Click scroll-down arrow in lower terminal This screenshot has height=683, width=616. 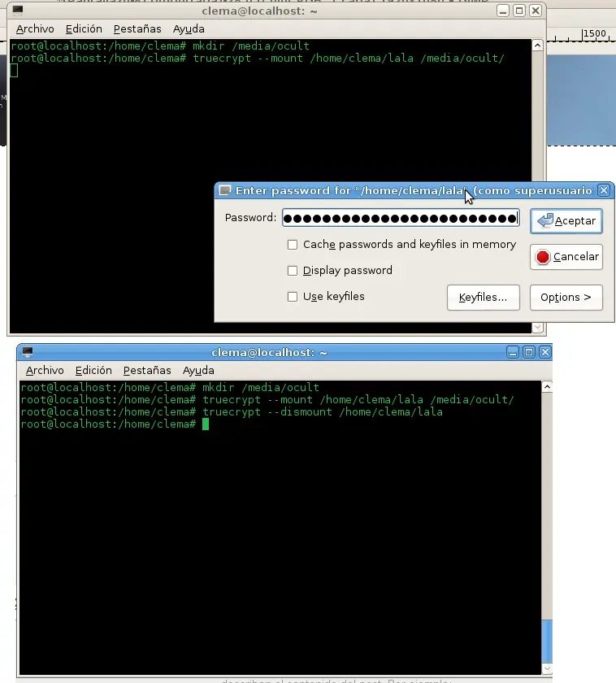pyautogui.click(x=547, y=668)
